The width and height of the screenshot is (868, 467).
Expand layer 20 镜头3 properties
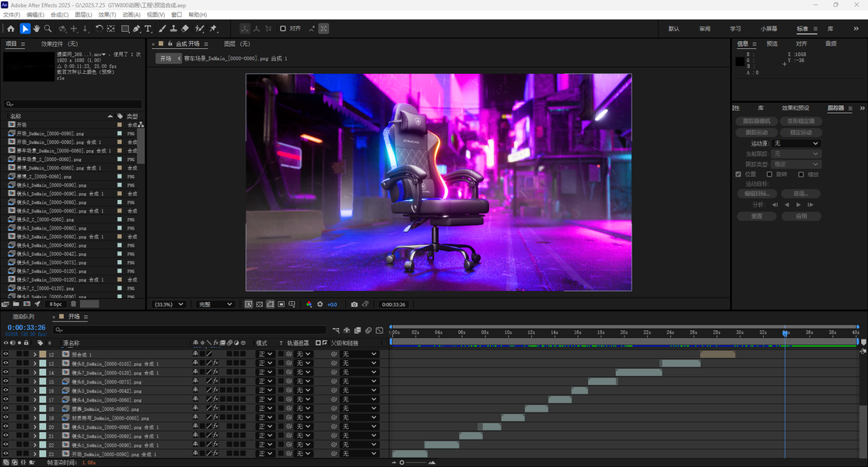pyautogui.click(x=35, y=427)
